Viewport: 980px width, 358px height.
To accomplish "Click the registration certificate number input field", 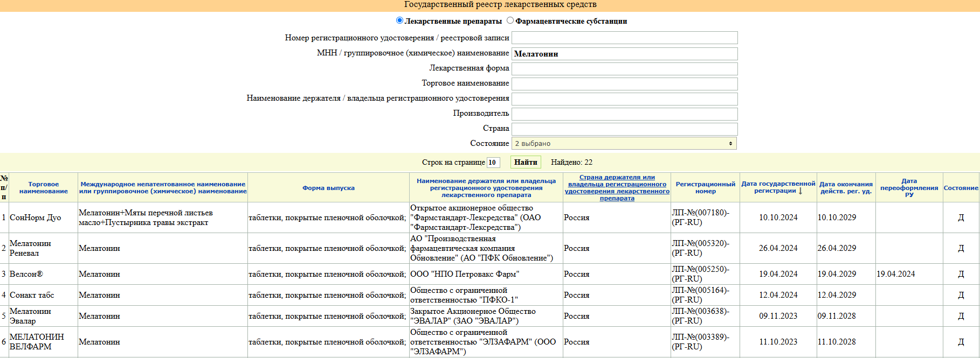I will point(624,38).
